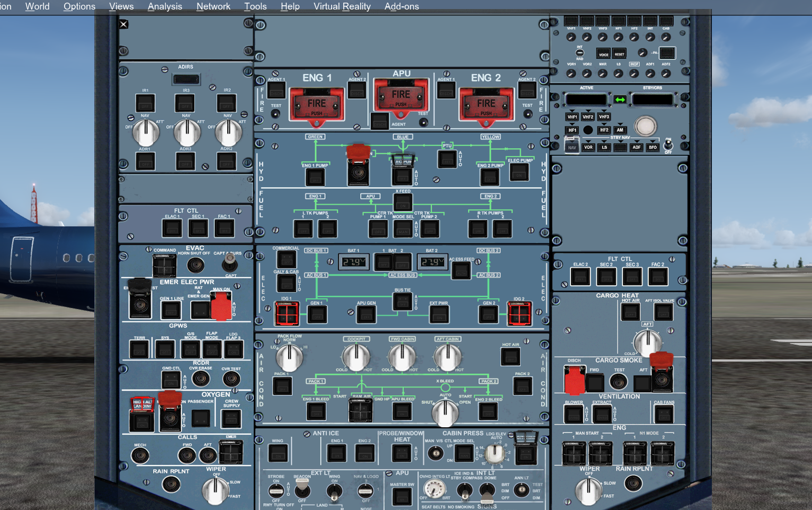Turn the X BLEED selector knob
Viewport: 812px width, 510px height.
tap(445, 413)
